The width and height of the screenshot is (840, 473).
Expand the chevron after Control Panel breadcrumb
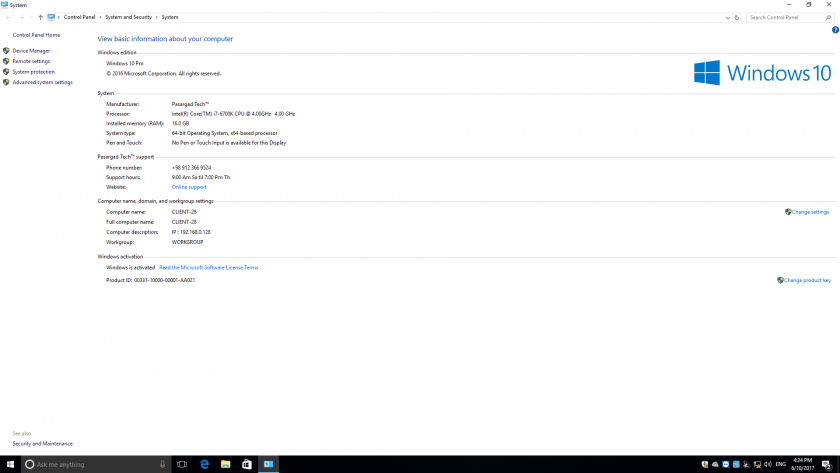[x=101, y=17]
